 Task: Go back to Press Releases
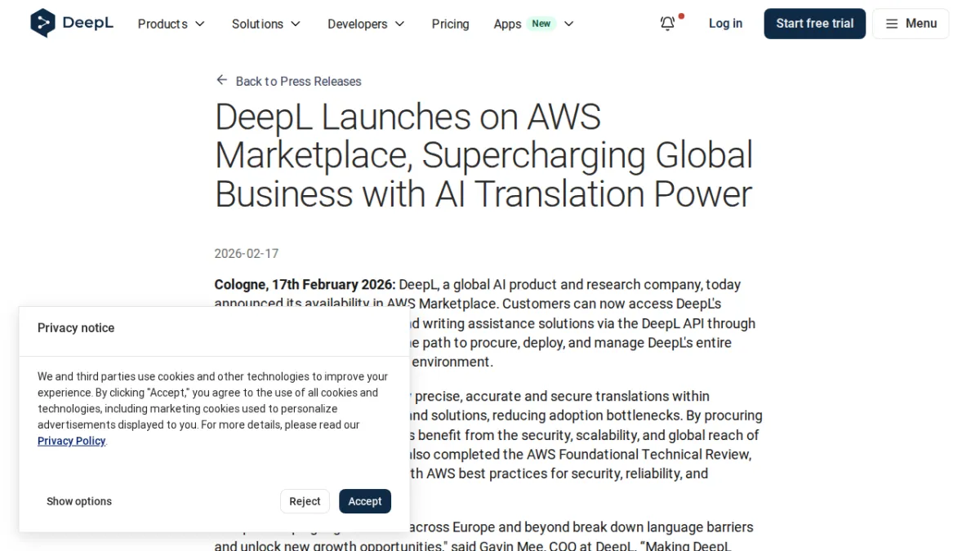click(298, 81)
